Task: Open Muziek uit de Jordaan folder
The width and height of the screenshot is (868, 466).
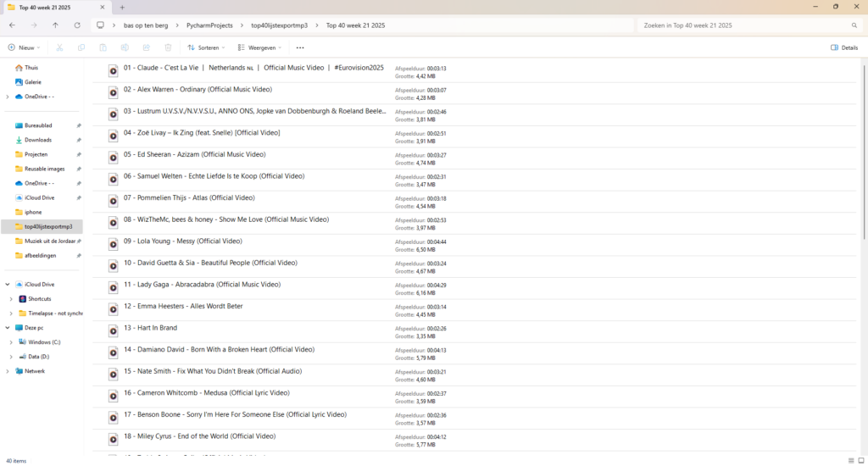Action: pos(50,241)
